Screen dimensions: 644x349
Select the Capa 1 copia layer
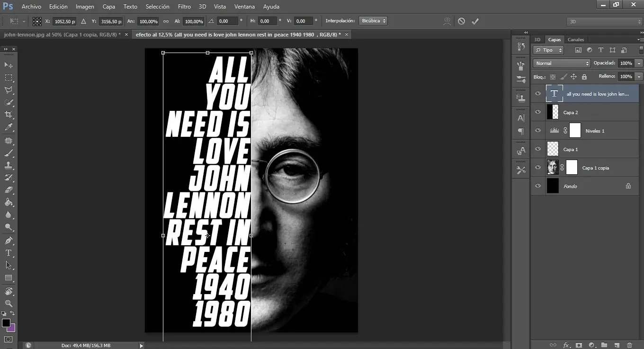[x=595, y=168]
